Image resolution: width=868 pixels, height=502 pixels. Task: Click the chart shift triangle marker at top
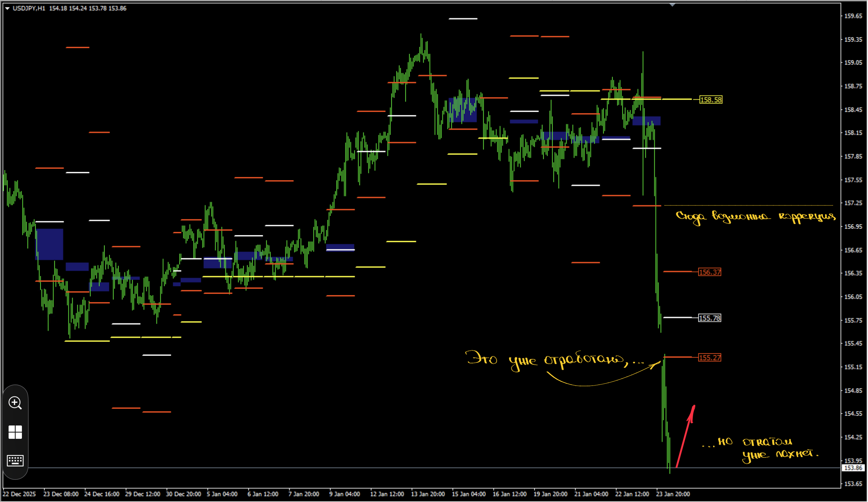[x=672, y=5]
